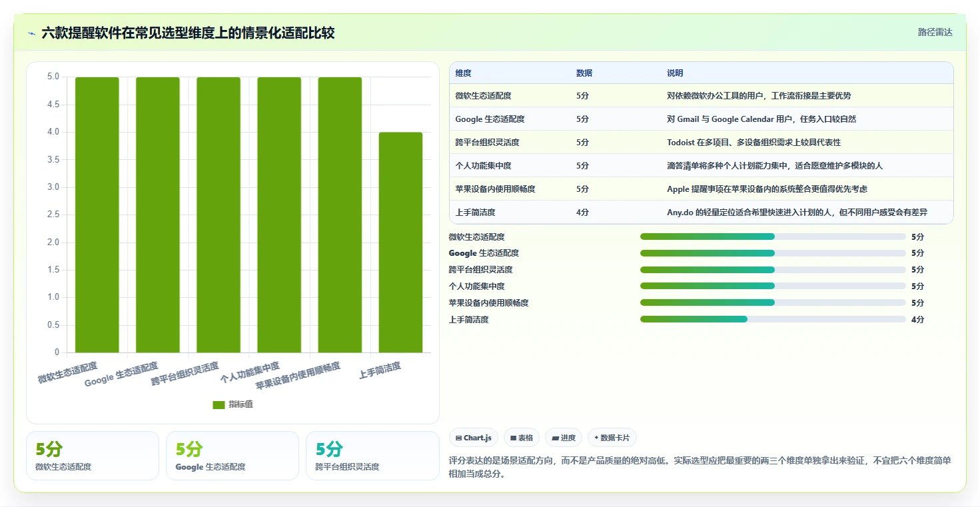Click the 路径雷达 label in header
Viewport: 980px width, 507px height.
935,32
